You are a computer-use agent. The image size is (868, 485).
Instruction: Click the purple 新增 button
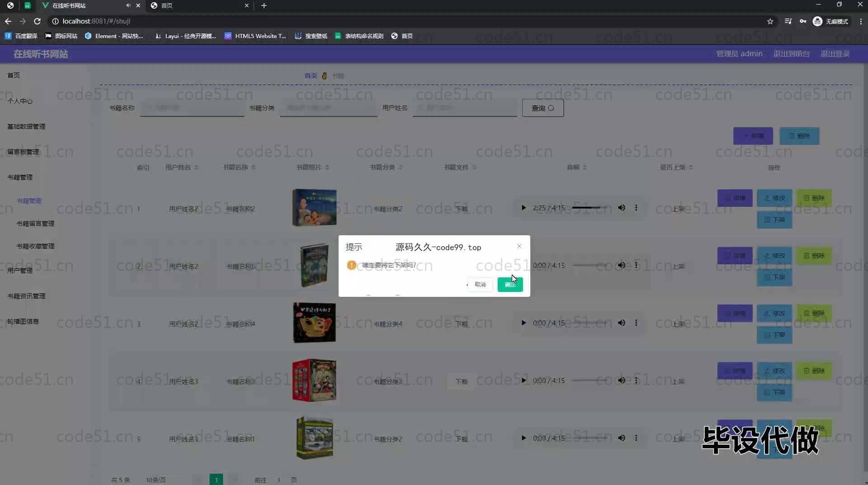[x=753, y=136]
